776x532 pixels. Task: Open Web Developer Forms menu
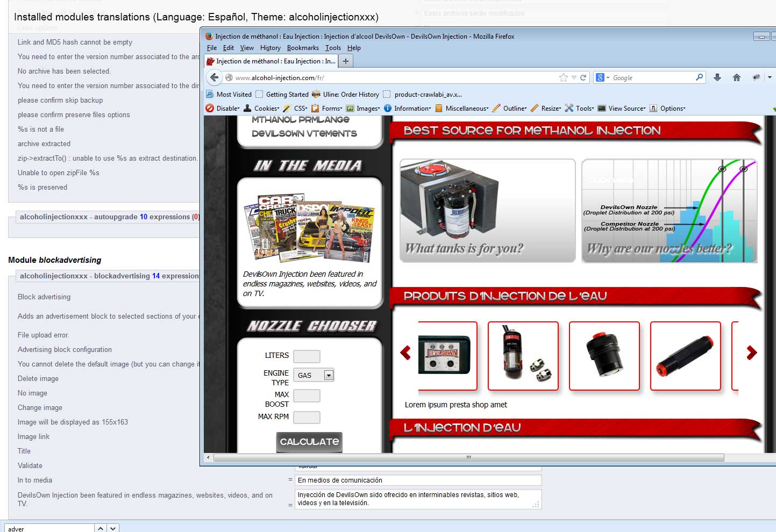[x=327, y=108]
